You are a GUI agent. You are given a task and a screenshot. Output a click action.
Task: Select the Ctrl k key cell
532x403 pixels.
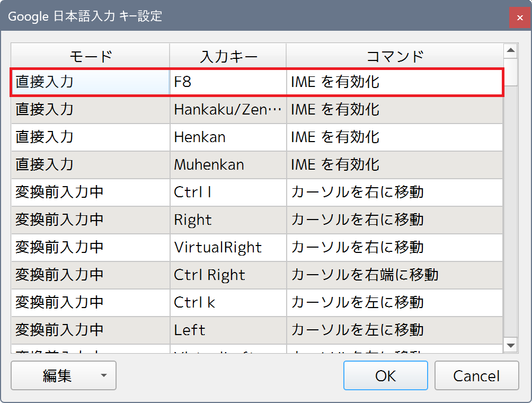point(228,303)
